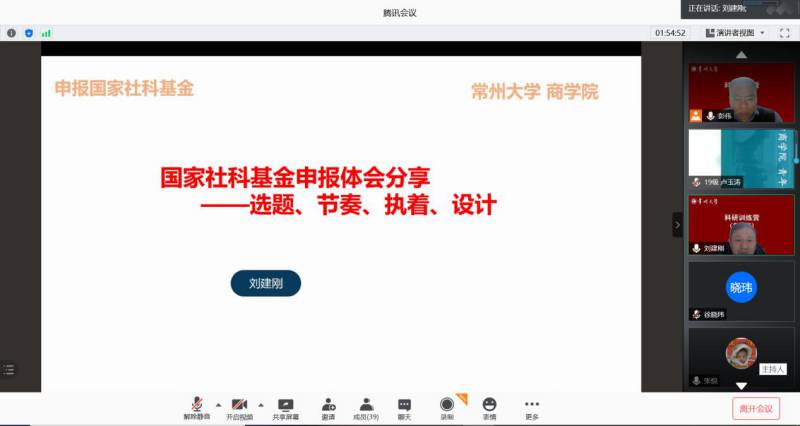Viewport: 800px width, 426px height.
Task: Open the emoji reactions picker
Action: [x=489, y=406]
